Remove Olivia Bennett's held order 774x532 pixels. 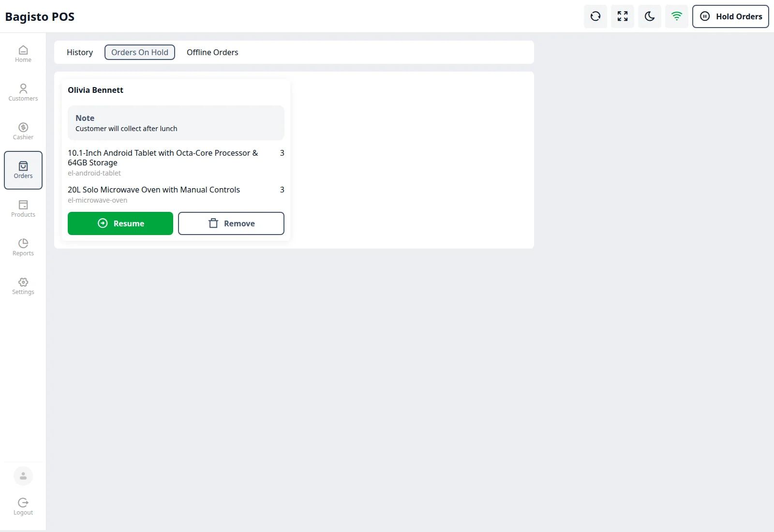pos(231,223)
